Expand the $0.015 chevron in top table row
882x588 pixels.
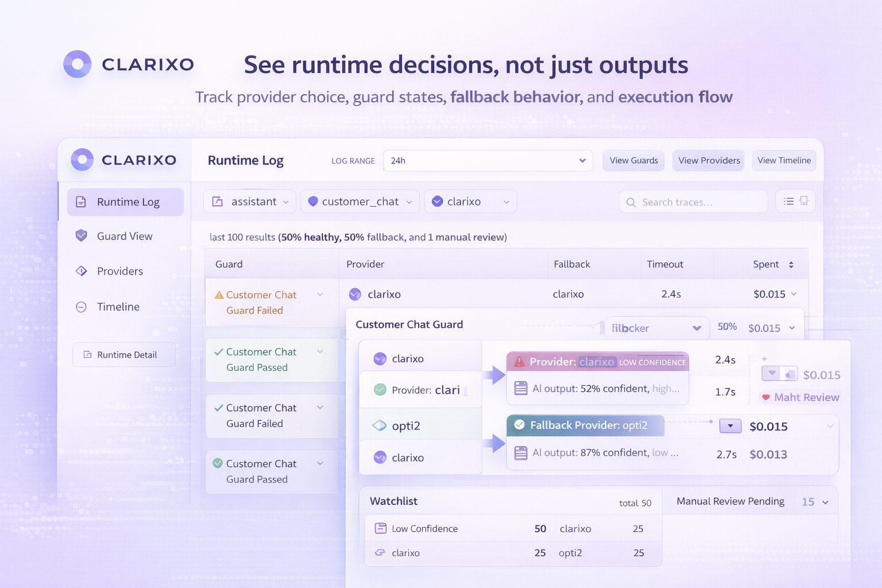(794, 294)
